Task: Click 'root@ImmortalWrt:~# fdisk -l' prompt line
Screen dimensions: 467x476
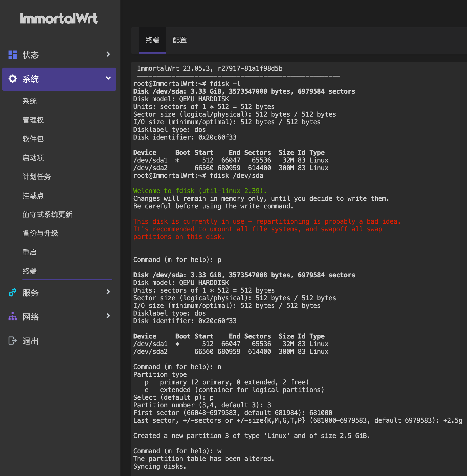Action: click(x=187, y=84)
